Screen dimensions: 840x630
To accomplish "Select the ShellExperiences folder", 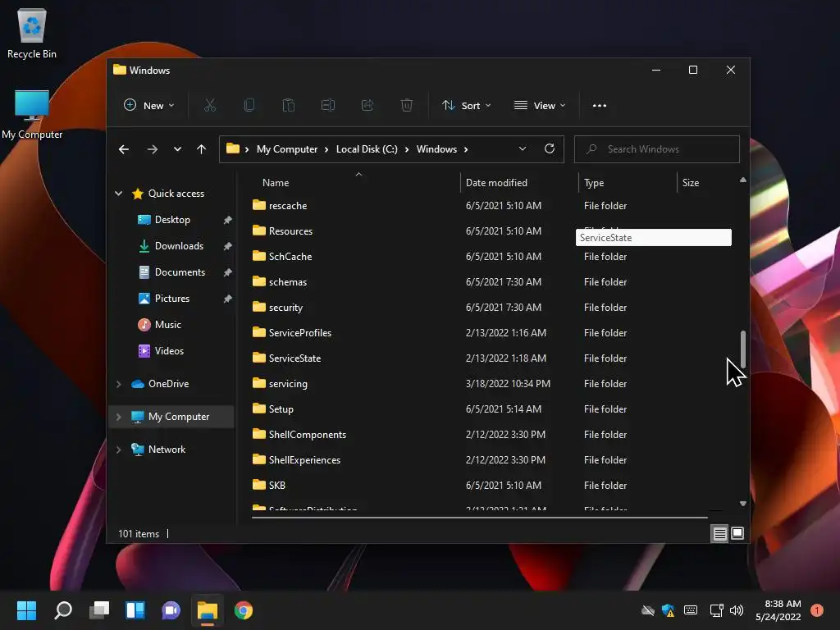I will coord(304,459).
